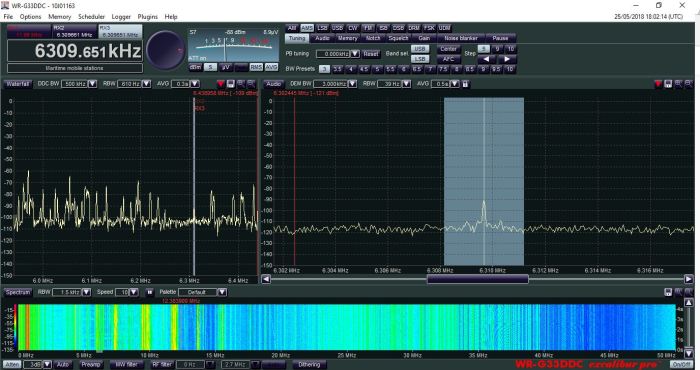This screenshot has width=700, height=370.
Task: Open the waterfall Speed dropdown
Action: (x=133, y=292)
